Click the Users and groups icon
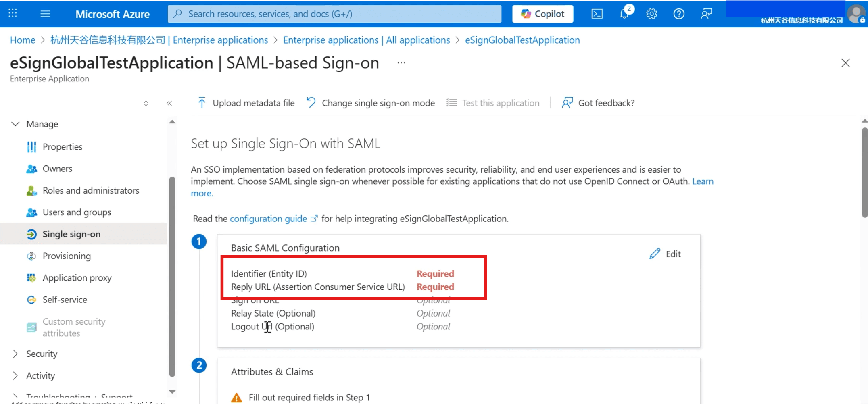 click(x=31, y=212)
